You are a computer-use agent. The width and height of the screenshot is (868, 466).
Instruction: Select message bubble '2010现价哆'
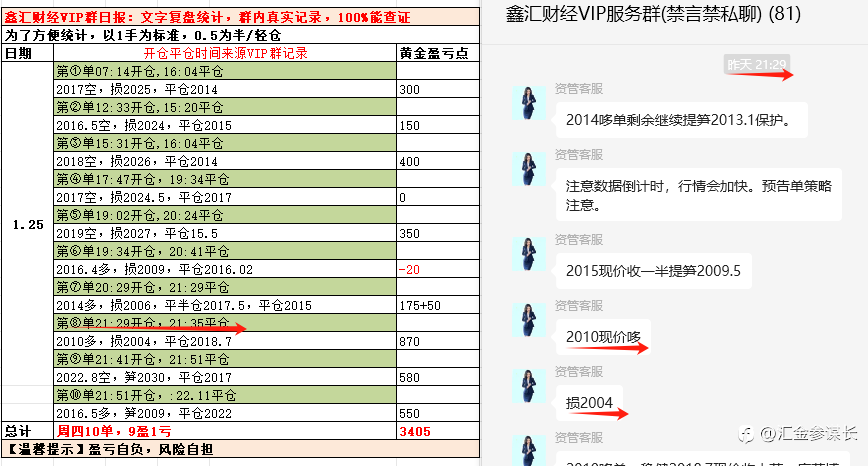(x=603, y=336)
